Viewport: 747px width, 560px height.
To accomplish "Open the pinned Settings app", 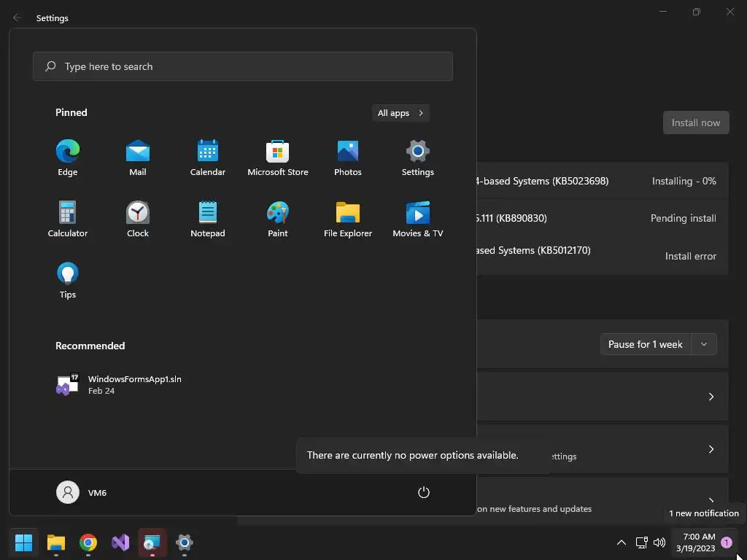I will pos(418,158).
